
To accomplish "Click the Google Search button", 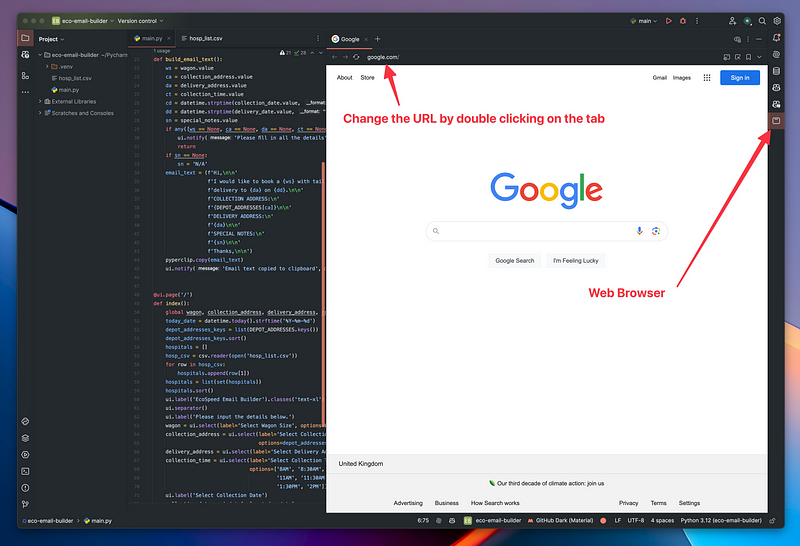I will pos(514,261).
